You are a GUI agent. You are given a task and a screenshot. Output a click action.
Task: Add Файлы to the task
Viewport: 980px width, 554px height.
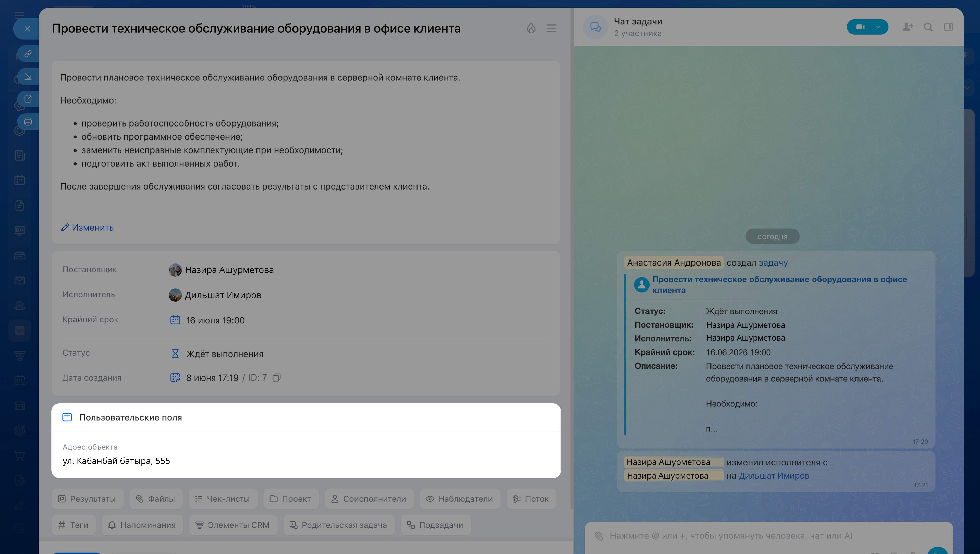click(156, 499)
